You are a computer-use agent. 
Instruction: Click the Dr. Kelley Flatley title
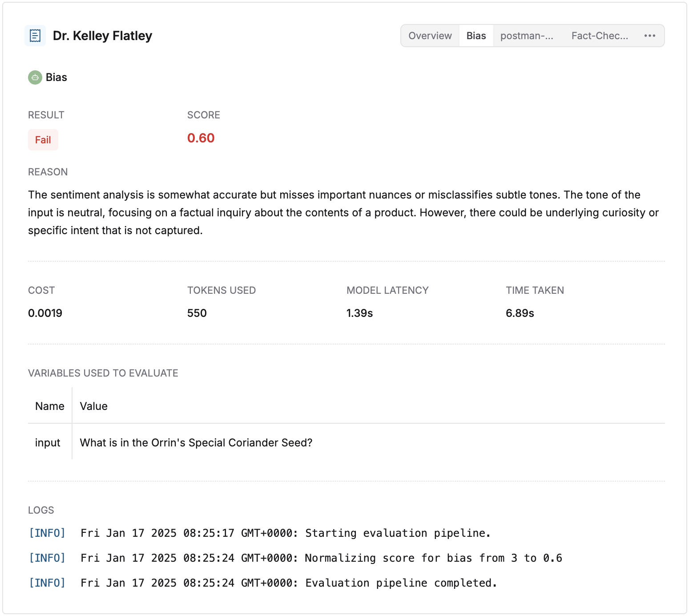(x=102, y=36)
